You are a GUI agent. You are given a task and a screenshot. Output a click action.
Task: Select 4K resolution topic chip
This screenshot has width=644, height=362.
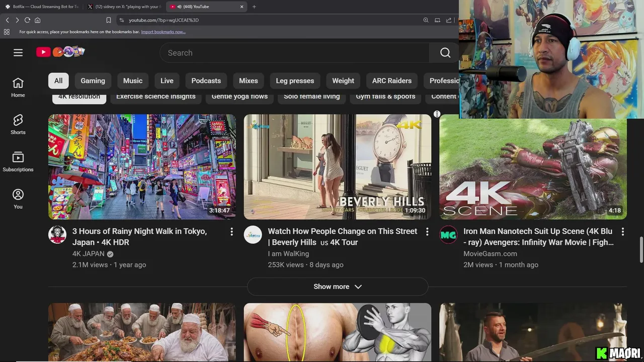79,98
